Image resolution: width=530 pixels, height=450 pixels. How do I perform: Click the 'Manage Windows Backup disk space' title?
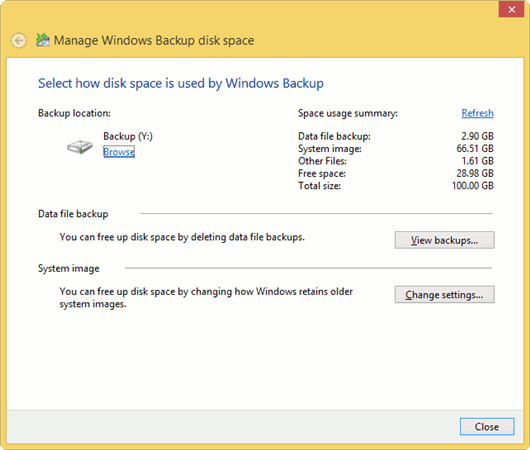pyautogui.click(x=154, y=41)
